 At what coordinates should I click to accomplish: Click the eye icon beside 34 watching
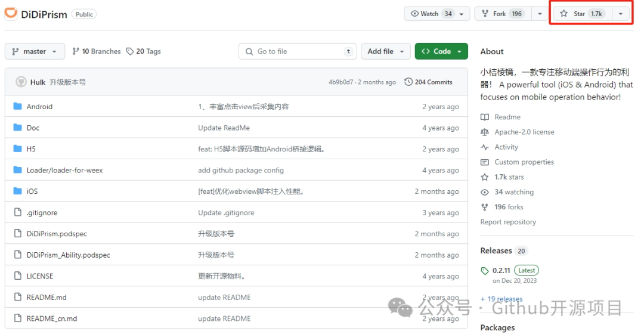[485, 192]
